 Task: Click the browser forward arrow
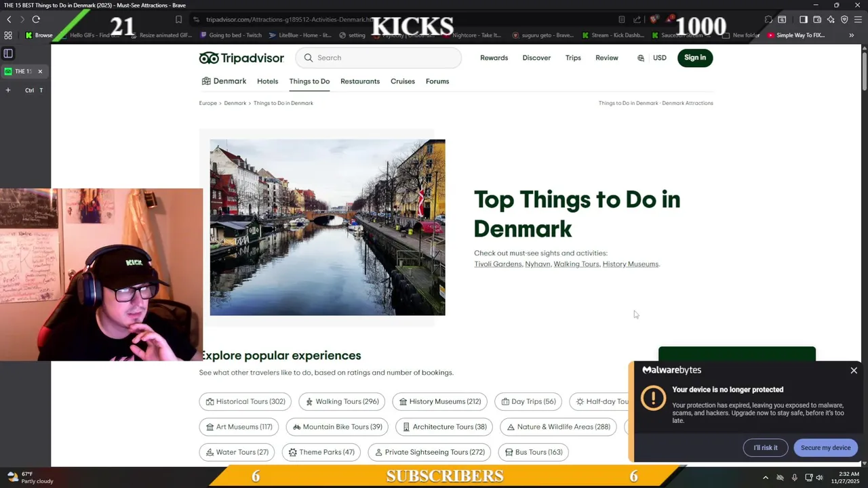tap(22, 20)
